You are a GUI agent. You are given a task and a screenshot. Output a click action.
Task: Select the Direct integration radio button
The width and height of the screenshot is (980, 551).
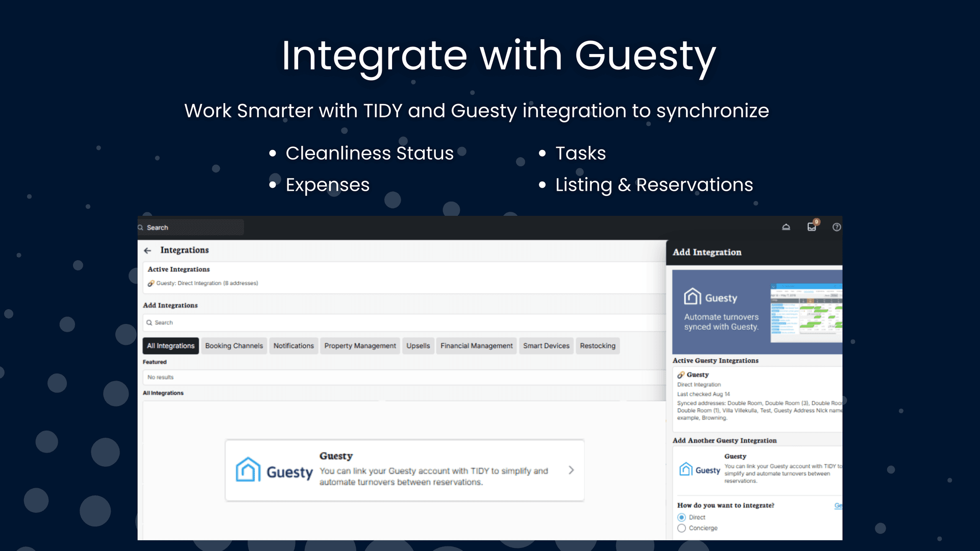(681, 517)
